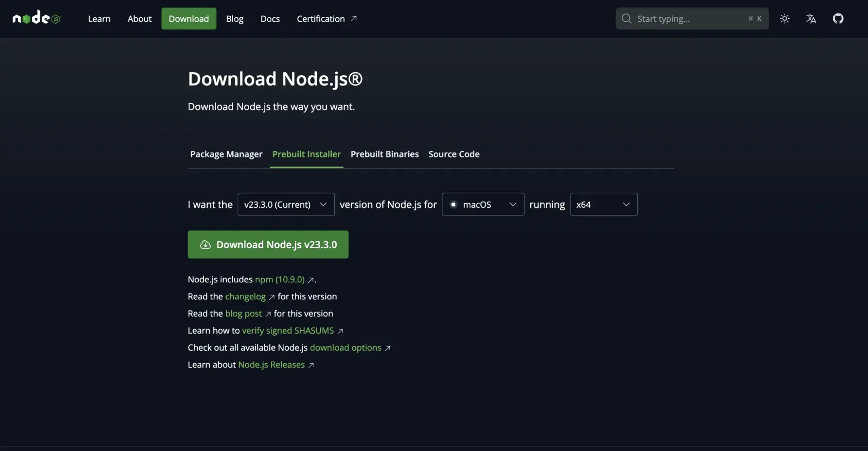Open the blog post link
The image size is (868, 451).
tap(244, 313)
